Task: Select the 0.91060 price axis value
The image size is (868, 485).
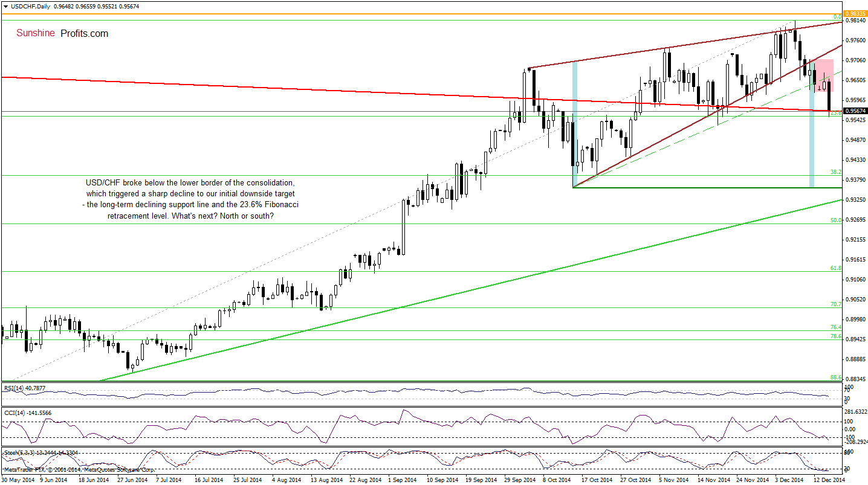Action: 855,280
